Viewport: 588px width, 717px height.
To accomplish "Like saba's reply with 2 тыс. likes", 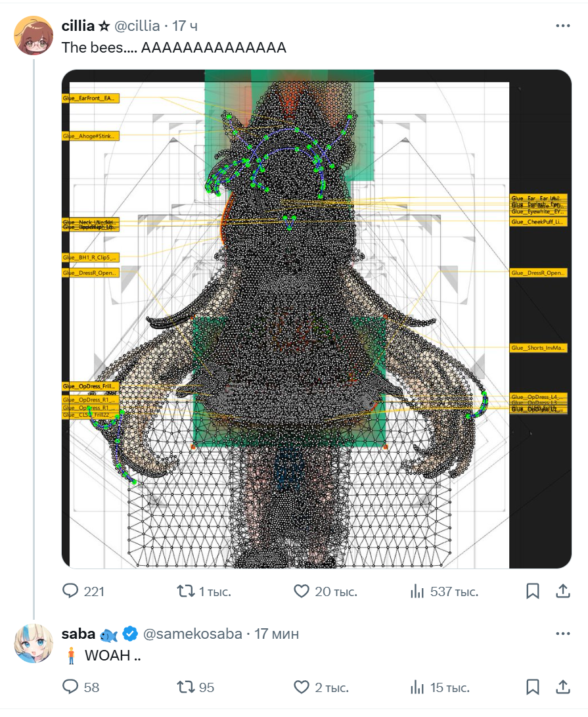I will point(321,687).
